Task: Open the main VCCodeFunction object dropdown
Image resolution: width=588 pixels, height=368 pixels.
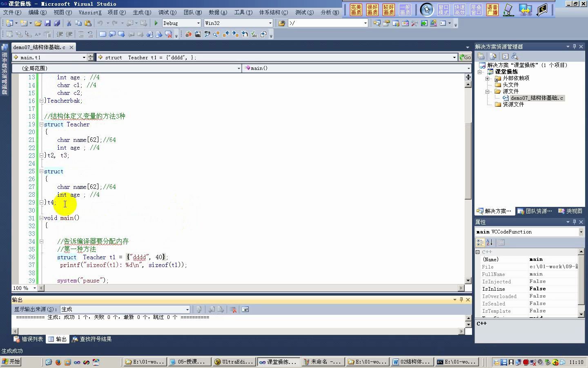Action: click(581, 232)
